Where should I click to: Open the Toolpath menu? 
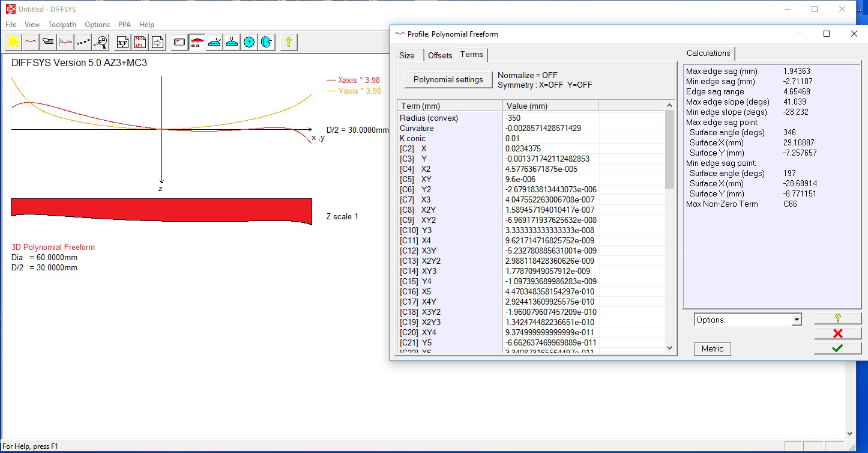coord(62,25)
